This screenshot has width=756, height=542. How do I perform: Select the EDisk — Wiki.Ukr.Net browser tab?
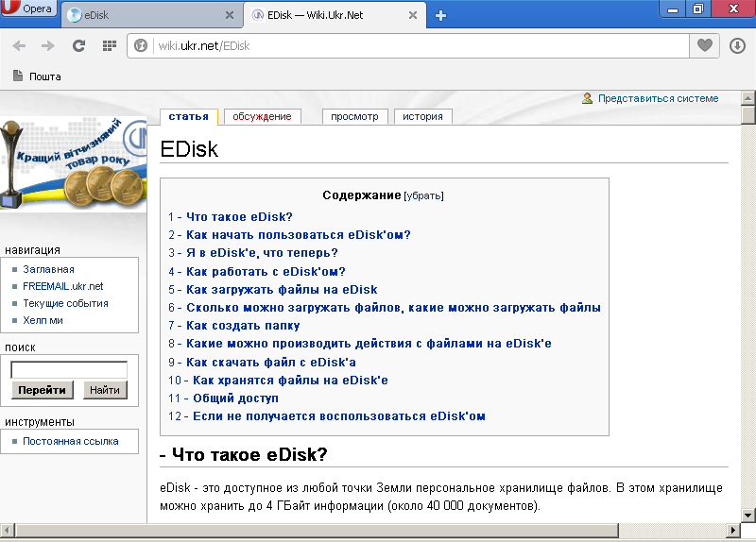tap(335, 15)
